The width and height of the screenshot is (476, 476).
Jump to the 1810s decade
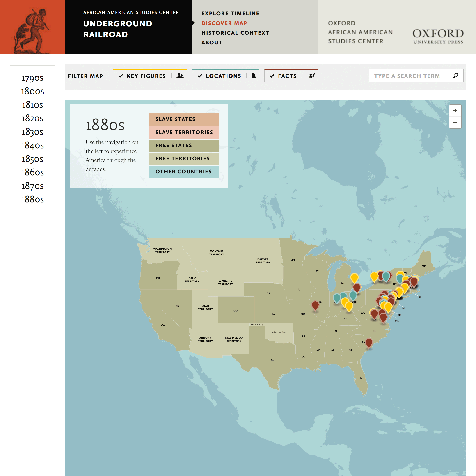tap(32, 105)
